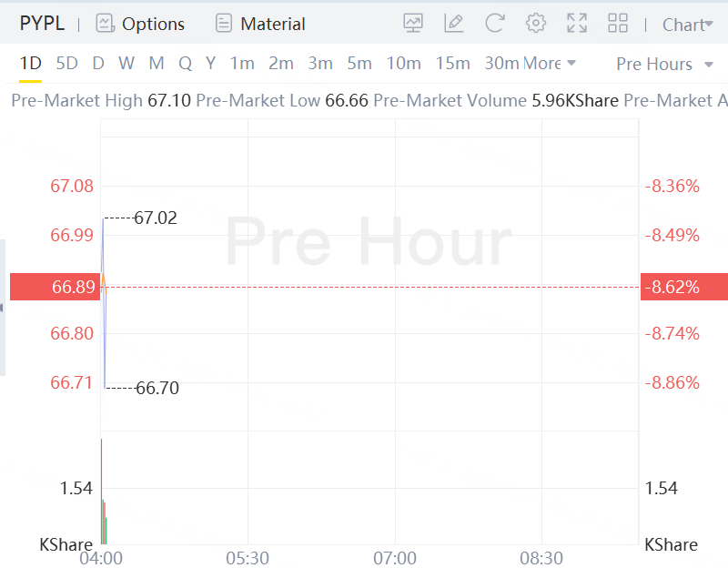
Task: Choose the weekly W timeframe
Action: click(x=126, y=63)
